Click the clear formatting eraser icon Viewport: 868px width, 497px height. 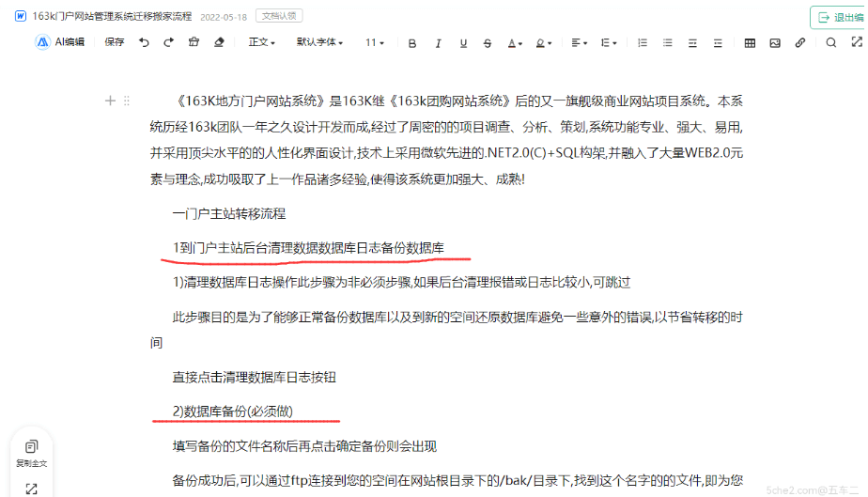coord(219,42)
